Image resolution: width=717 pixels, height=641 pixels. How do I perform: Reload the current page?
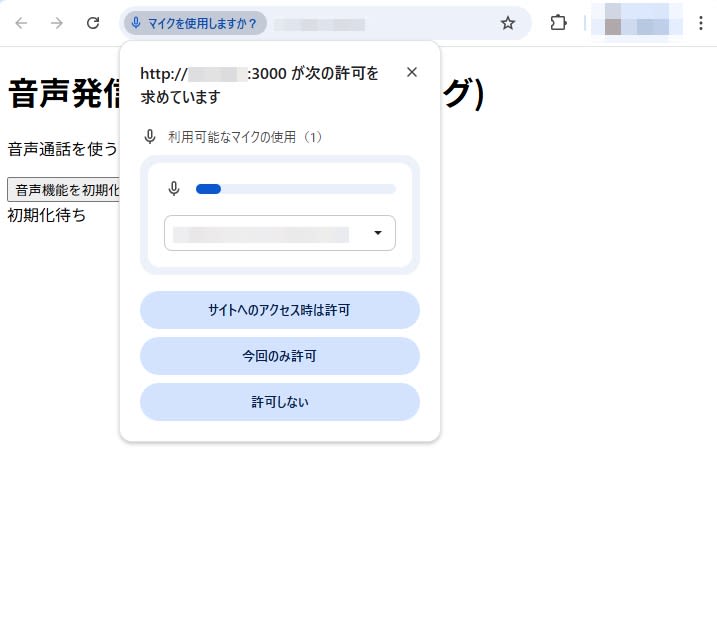(x=93, y=23)
